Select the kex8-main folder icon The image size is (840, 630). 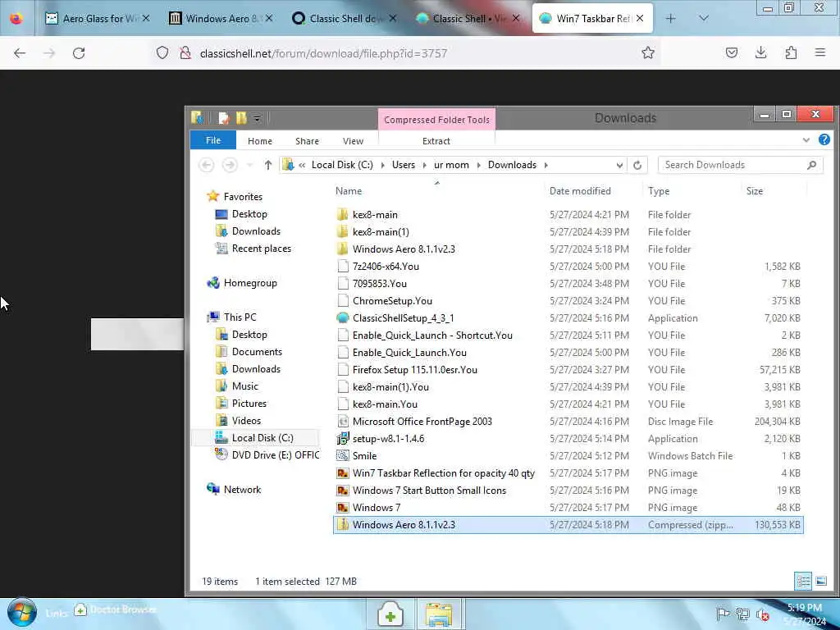click(342, 214)
